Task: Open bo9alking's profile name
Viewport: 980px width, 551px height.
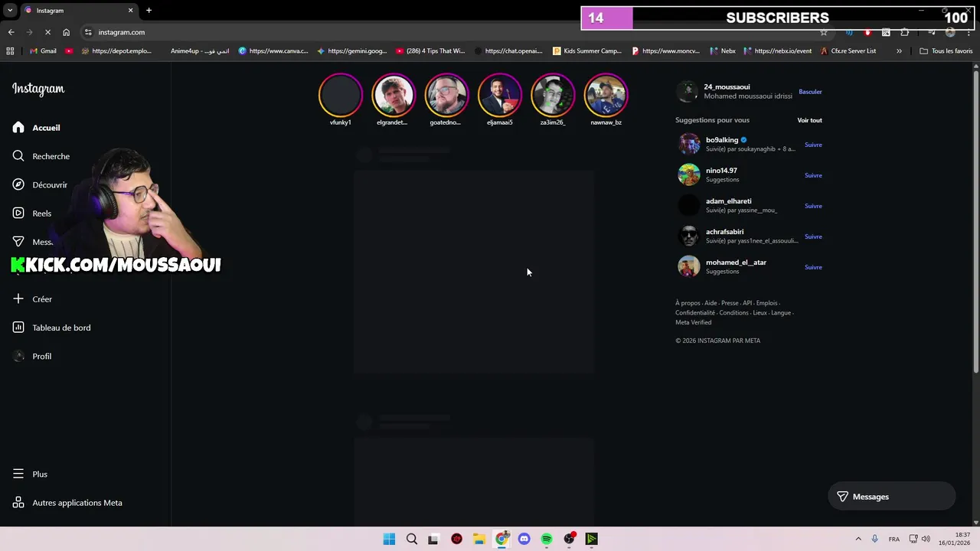Action: (722, 140)
